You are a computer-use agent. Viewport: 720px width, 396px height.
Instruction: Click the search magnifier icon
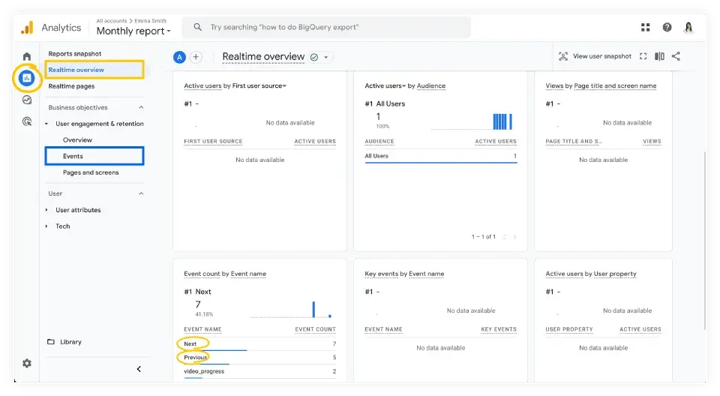click(x=197, y=27)
